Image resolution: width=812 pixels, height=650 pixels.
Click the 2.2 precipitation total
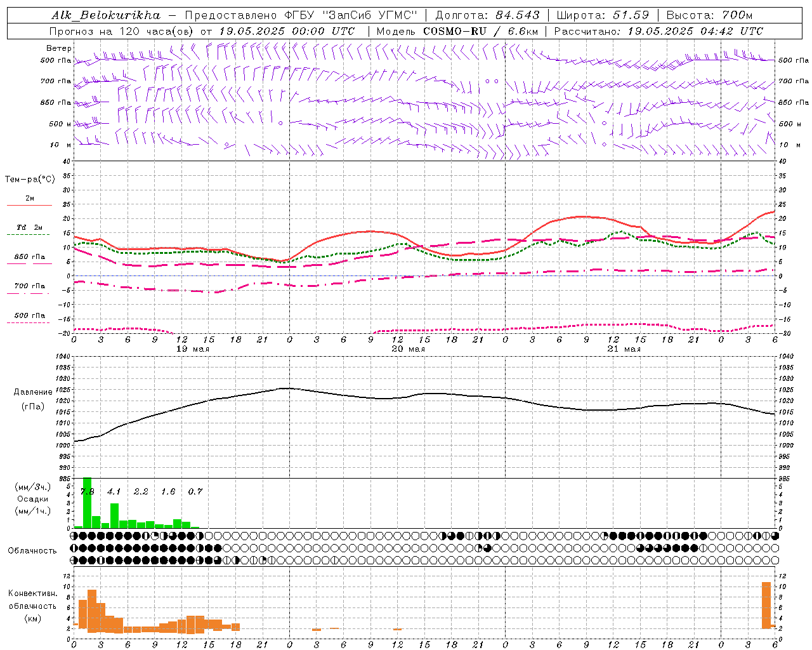141,492
